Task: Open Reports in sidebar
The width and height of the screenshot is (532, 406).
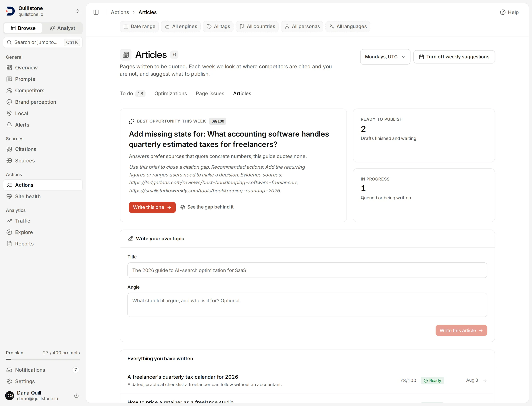Action: (x=43, y=244)
